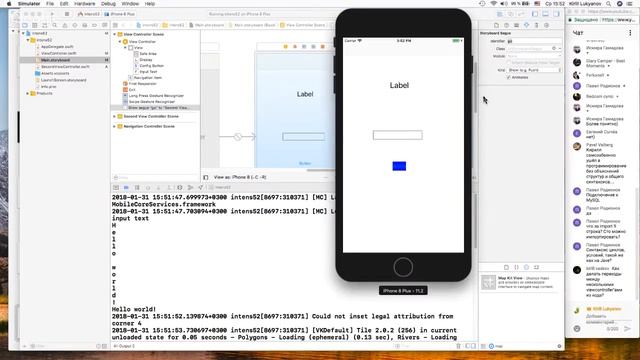640x360 pixels.
Task: Toggle Inherit Module From Target checkbox
Action: (x=509, y=62)
